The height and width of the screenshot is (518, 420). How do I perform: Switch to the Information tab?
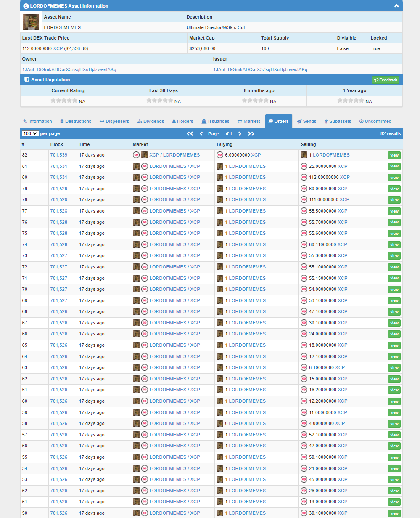(37, 121)
